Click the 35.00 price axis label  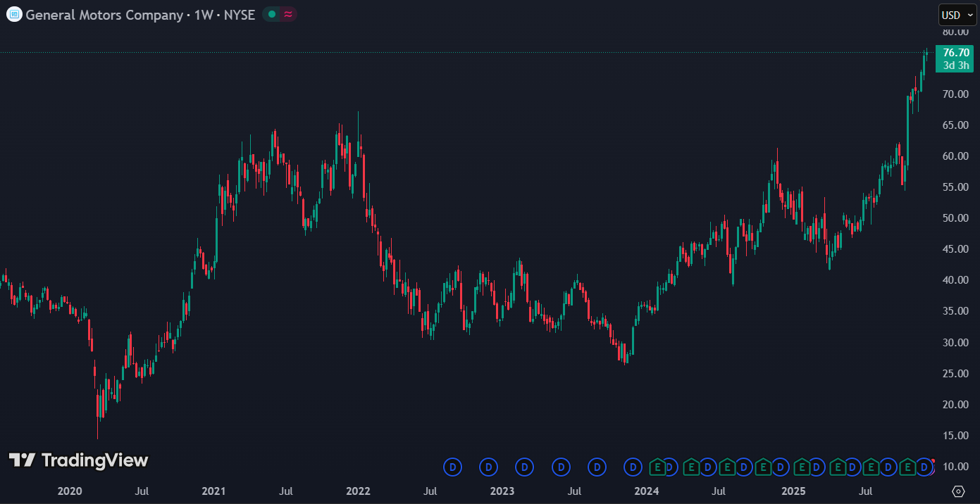coord(956,310)
